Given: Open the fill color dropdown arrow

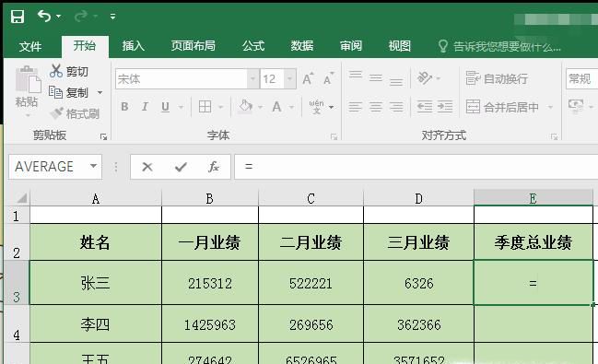Looking at the screenshot, I should coord(261,107).
